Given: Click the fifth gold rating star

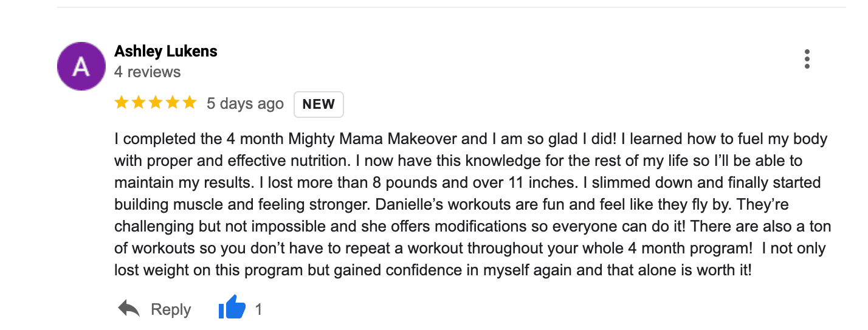Looking at the screenshot, I should (190, 103).
